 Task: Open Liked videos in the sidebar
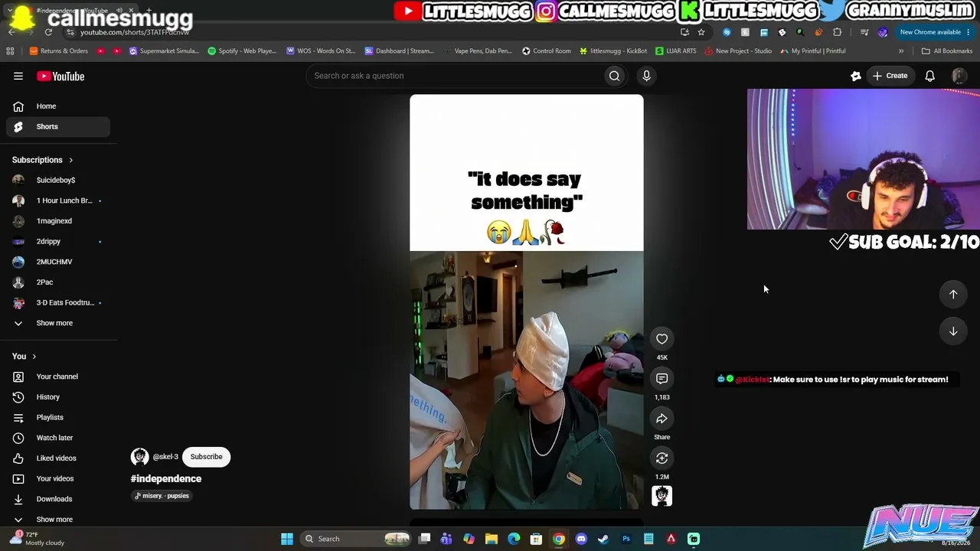58,458
